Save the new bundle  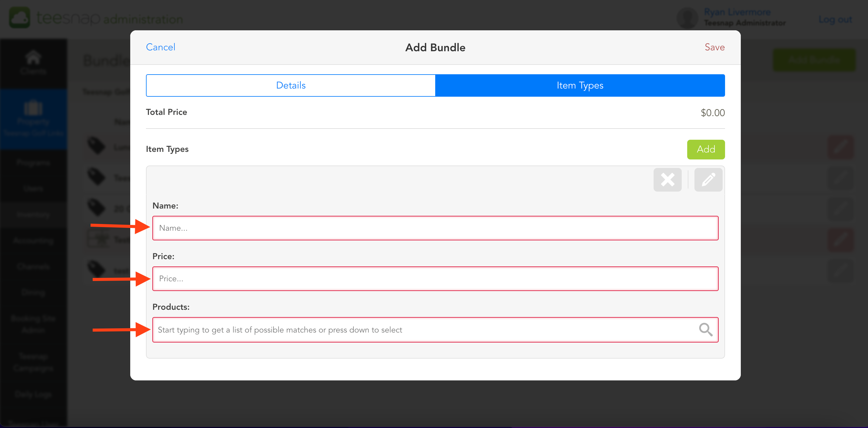[x=714, y=47]
